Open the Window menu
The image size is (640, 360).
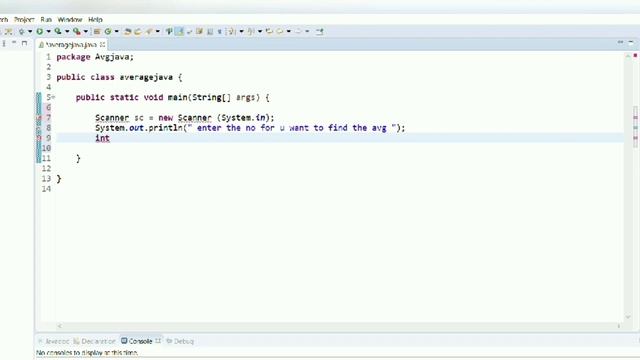point(70,20)
